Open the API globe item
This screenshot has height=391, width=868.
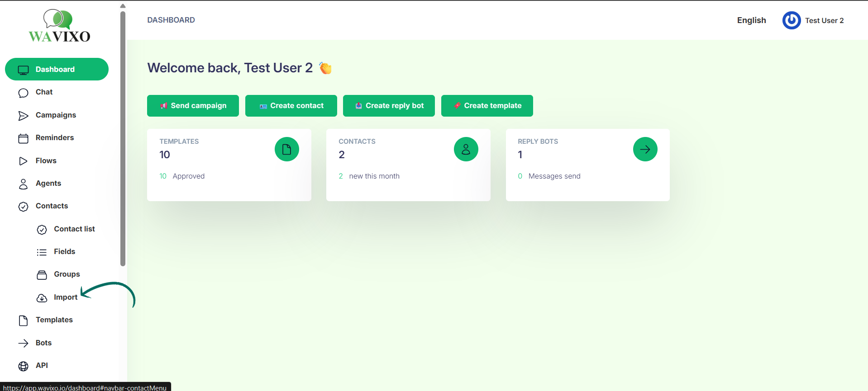click(42, 366)
